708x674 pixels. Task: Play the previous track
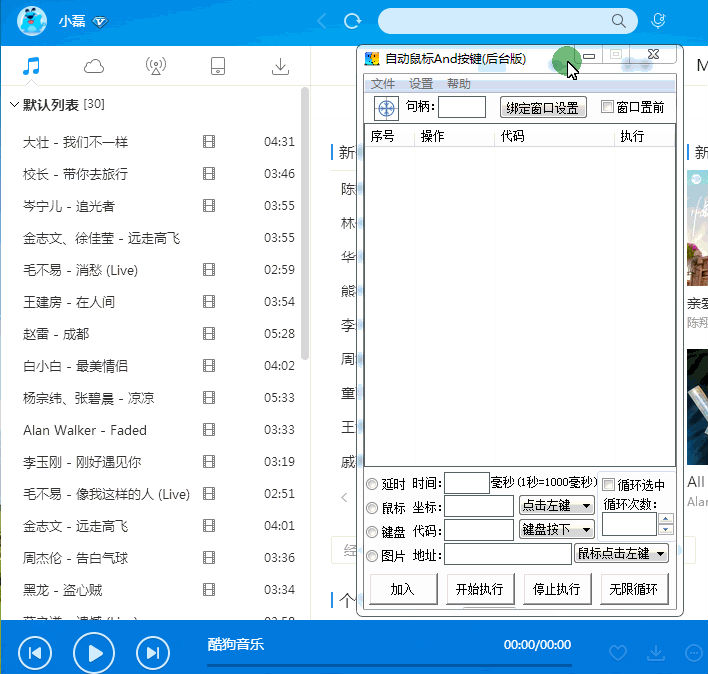click(x=35, y=653)
